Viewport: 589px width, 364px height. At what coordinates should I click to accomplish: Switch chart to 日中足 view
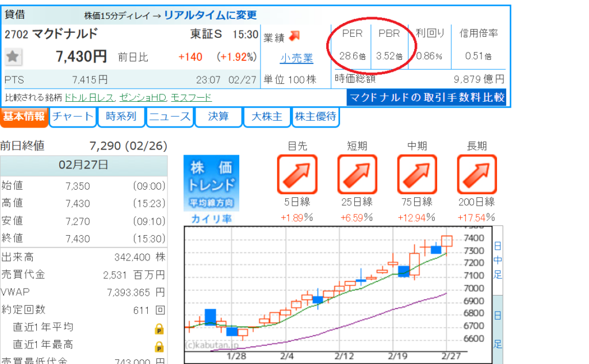(498, 260)
